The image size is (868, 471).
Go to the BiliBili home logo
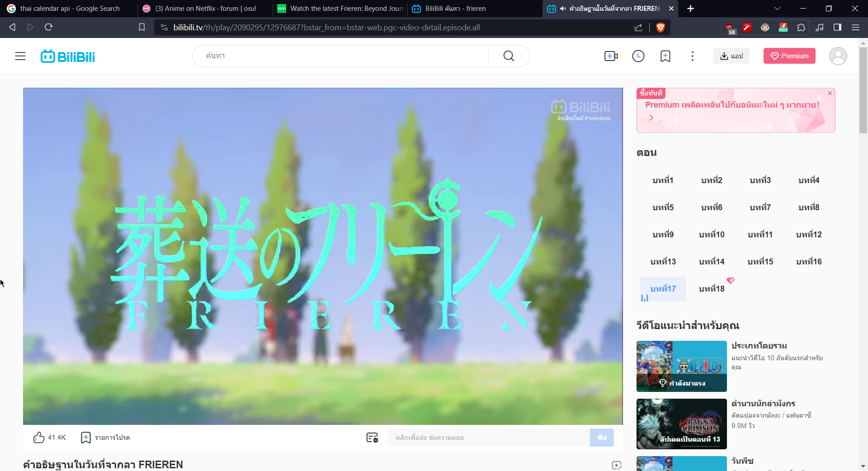coord(68,57)
